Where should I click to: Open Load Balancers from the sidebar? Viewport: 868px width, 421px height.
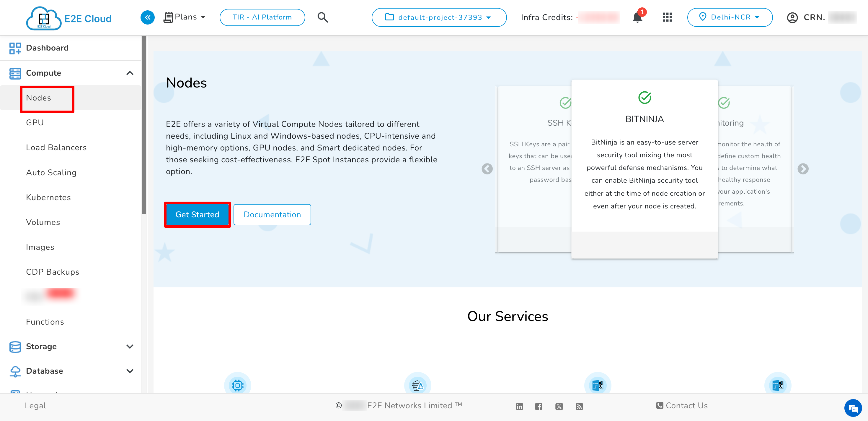(x=56, y=148)
